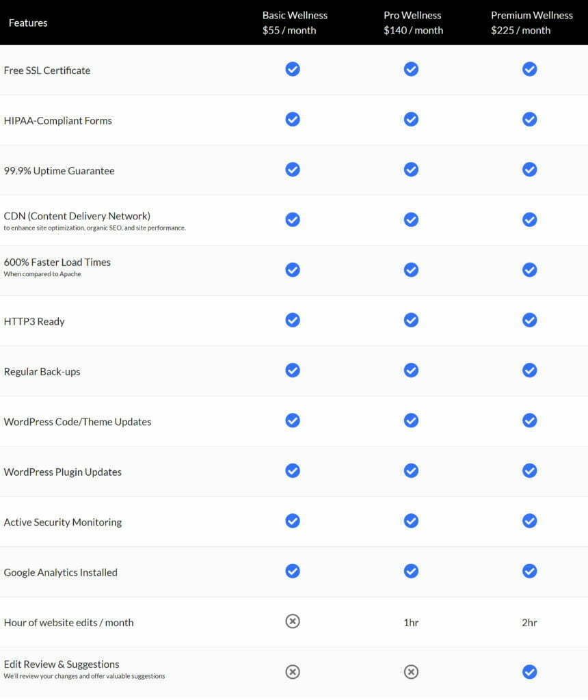588x700 pixels.
Task: Click Basic Wellness checkmark for Regular Back-ups
Action: 293,370
